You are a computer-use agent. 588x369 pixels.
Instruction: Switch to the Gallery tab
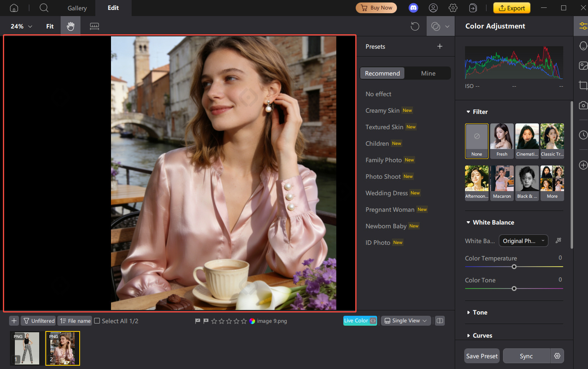click(x=77, y=8)
